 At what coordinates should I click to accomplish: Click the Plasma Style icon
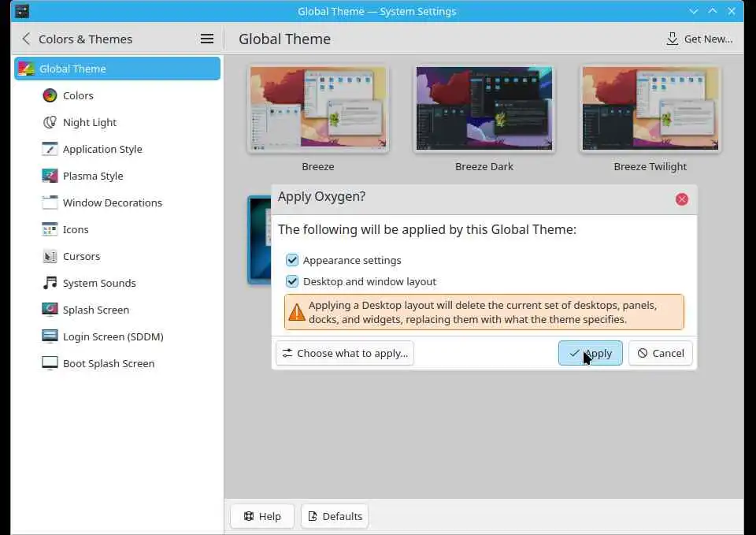point(50,176)
